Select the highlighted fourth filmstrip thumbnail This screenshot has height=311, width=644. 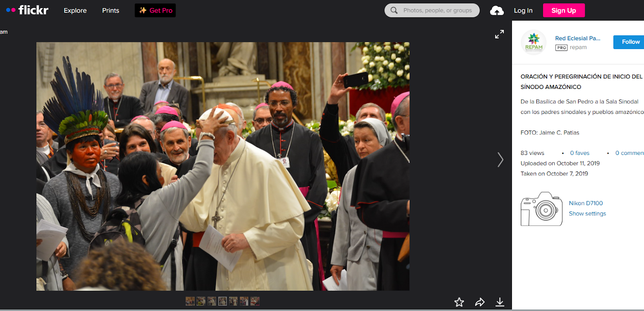tap(223, 301)
